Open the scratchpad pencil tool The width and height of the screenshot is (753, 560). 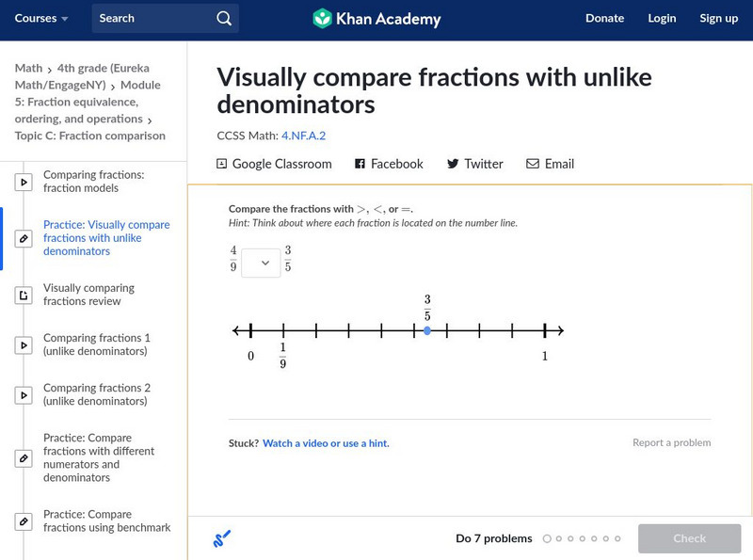click(x=222, y=539)
